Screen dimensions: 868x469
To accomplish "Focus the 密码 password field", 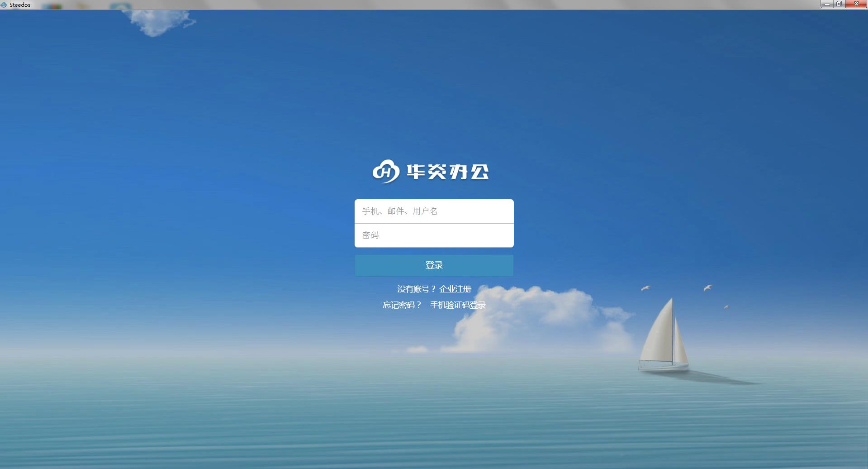I will (433, 235).
